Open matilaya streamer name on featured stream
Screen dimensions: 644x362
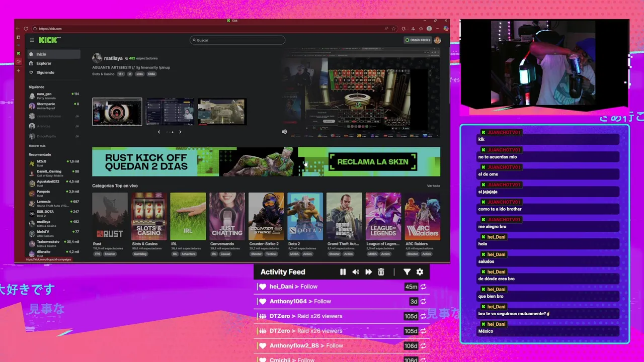113,58
